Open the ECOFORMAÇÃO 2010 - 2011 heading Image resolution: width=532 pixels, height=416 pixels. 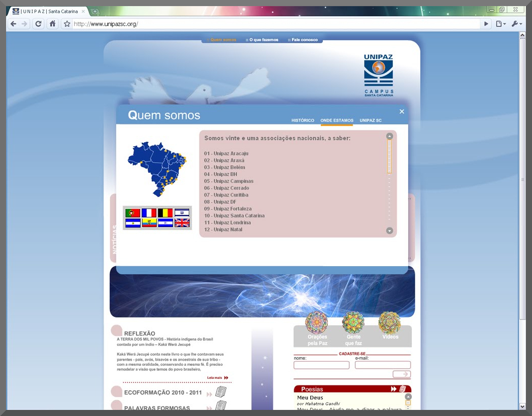[163, 393]
